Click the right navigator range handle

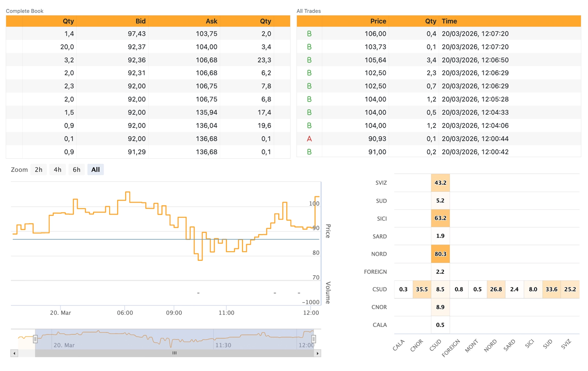(x=313, y=339)
